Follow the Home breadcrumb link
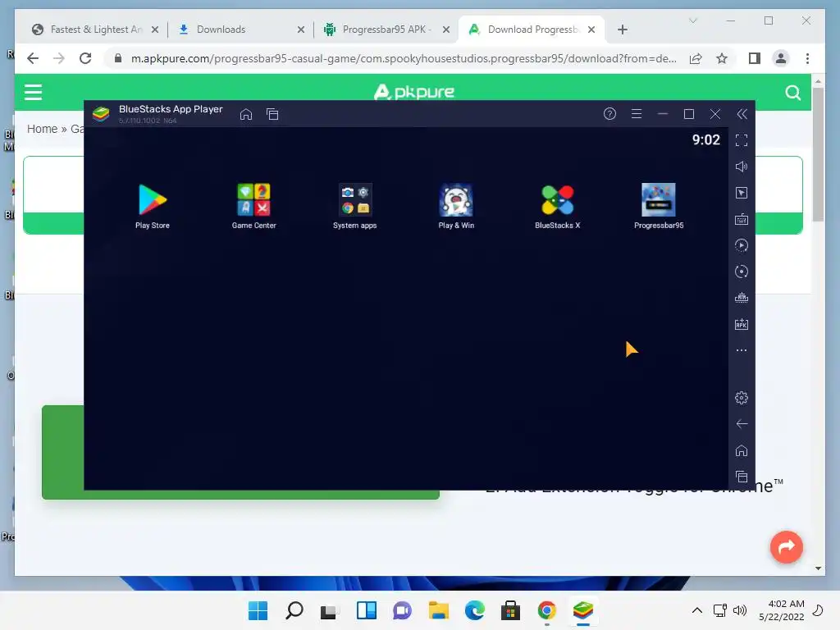This screenshot has height=630, width=840. point(42,129)
